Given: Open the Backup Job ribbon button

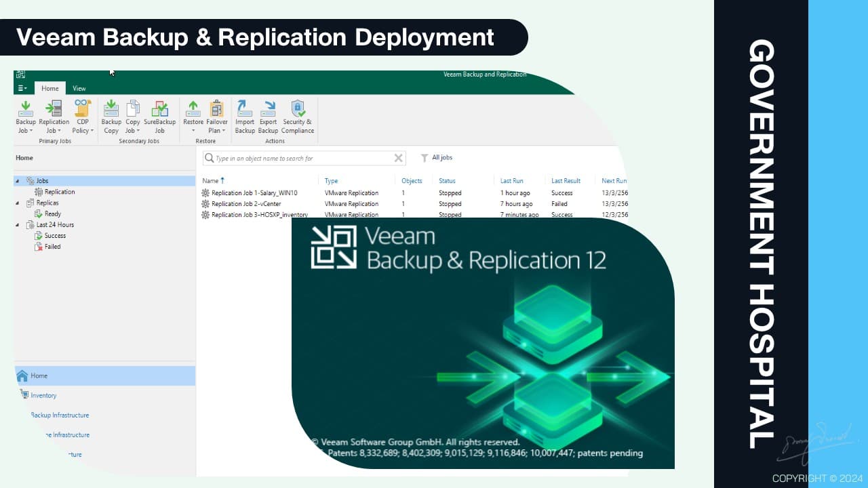Looking at the screenshot, I should (x=24, y=117).
